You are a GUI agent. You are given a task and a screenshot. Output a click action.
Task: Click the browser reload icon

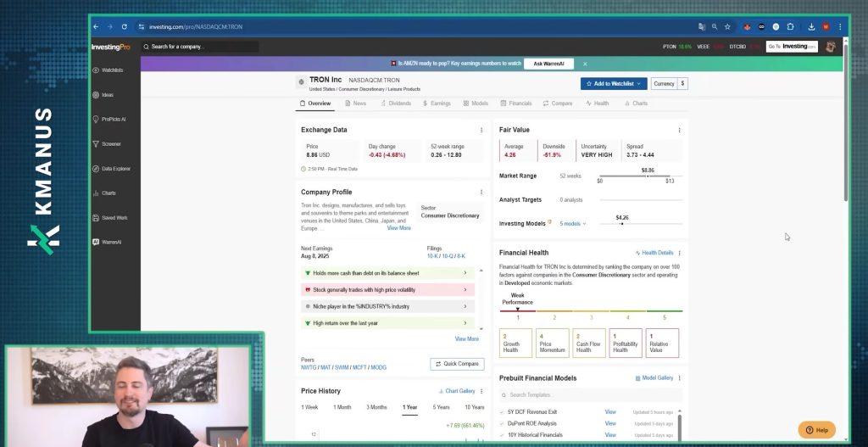[x=125, y=27]
